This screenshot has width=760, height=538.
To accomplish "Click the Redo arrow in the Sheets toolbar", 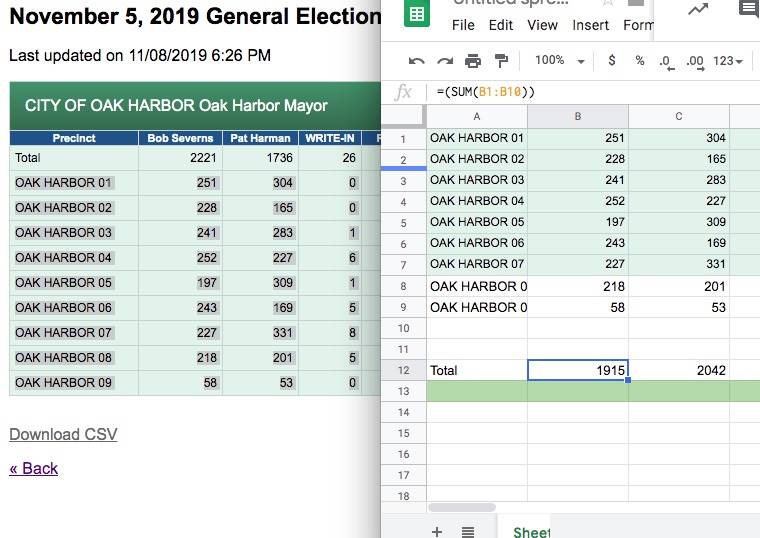I will point(445,61).
